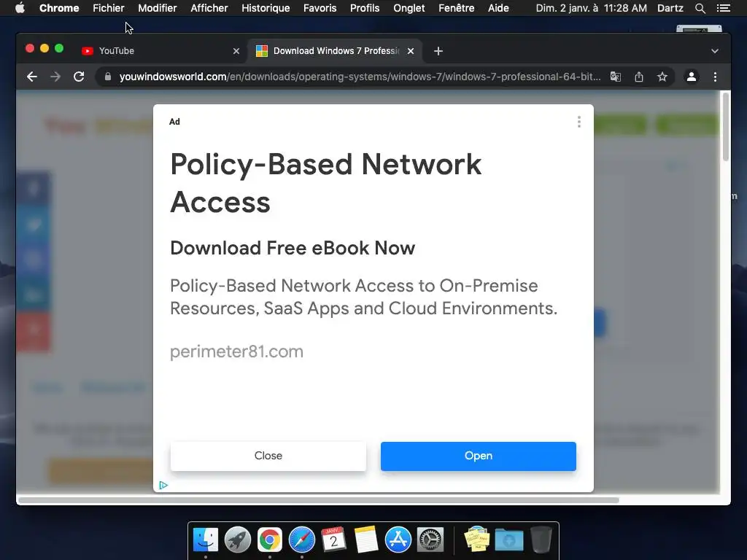Open the Downloads folder in the Dock
Viewport: 747px width, 560px height.
pos(508,540)
